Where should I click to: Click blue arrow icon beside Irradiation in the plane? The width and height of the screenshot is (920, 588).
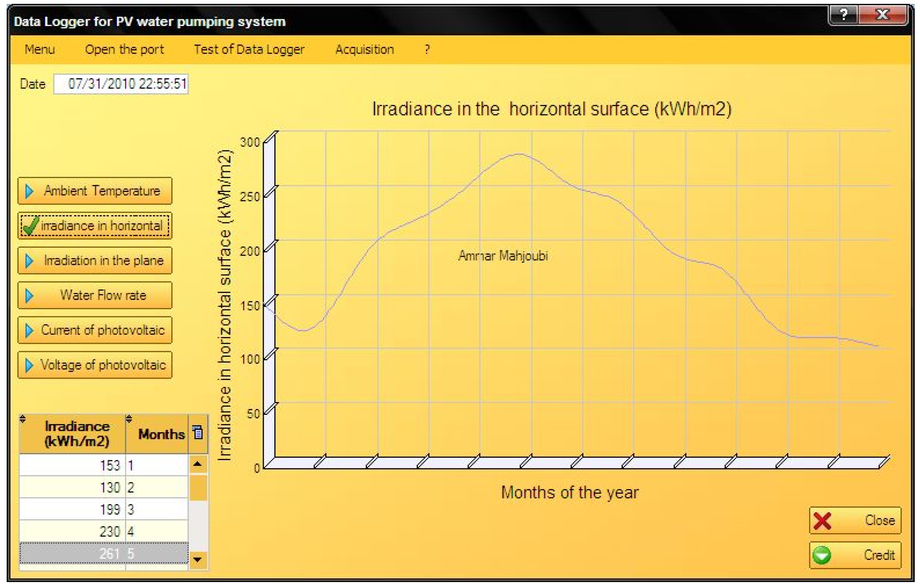(x=29, y=261)
